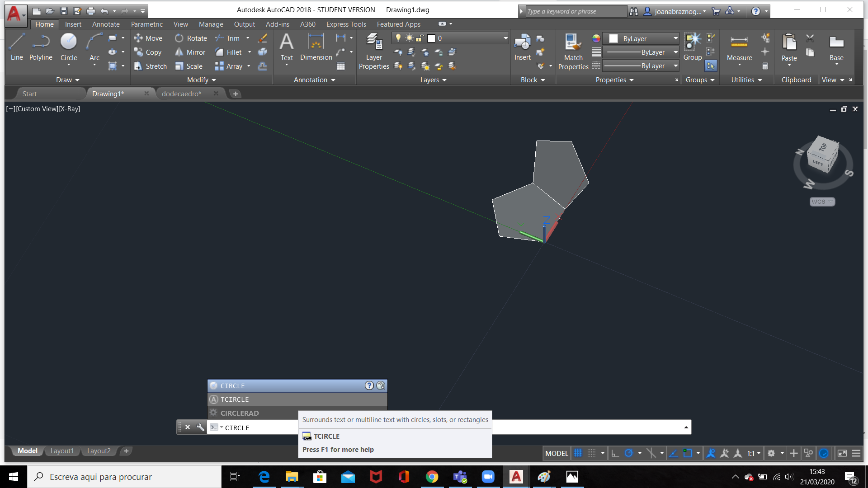This screenshot has width=868, height=488.
Task: Click the layer 0 white color swatch
Action: tap(431, 38)
